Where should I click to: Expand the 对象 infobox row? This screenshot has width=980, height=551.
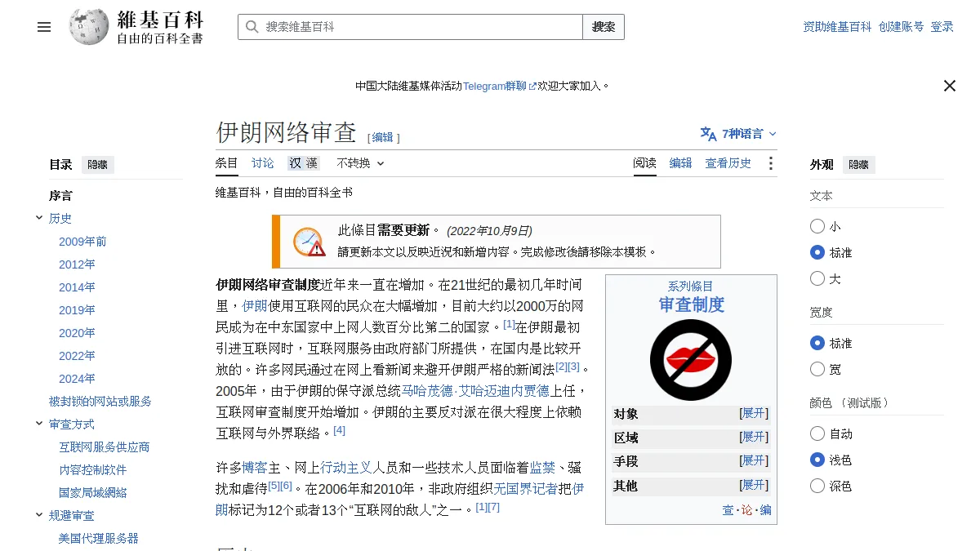coord(754,413)
